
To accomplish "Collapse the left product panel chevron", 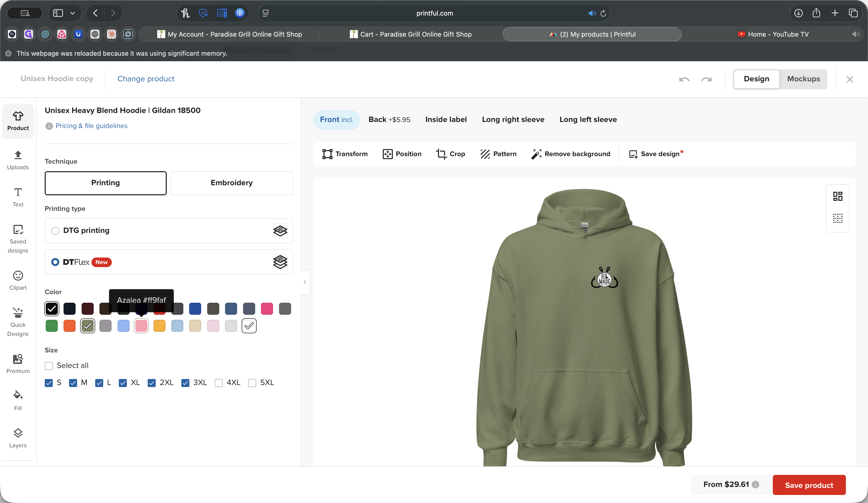I will tap(305, 282).
